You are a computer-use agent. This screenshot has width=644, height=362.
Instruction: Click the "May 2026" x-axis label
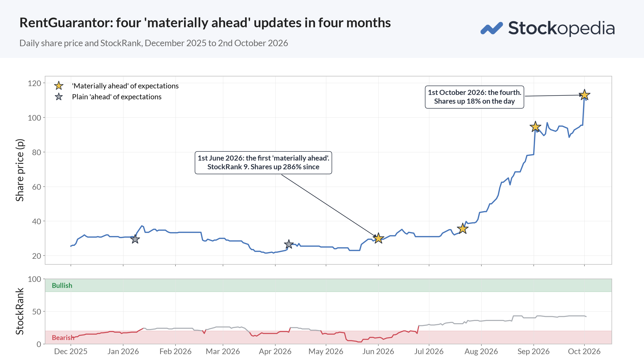326,352
